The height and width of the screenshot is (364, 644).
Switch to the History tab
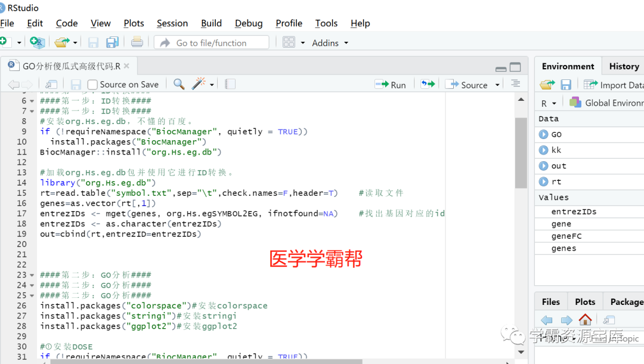pyautogui.click(x=624, y=66)
